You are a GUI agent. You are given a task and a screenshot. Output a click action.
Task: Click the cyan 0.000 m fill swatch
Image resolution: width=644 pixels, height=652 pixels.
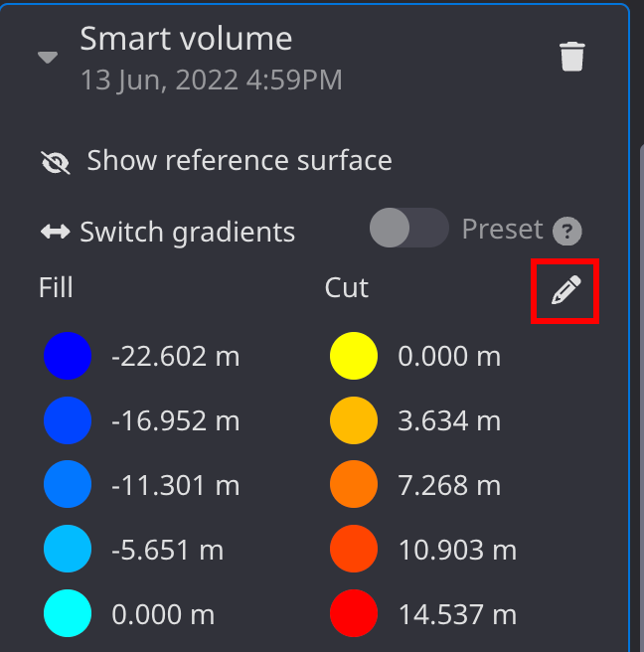point(68,614)
